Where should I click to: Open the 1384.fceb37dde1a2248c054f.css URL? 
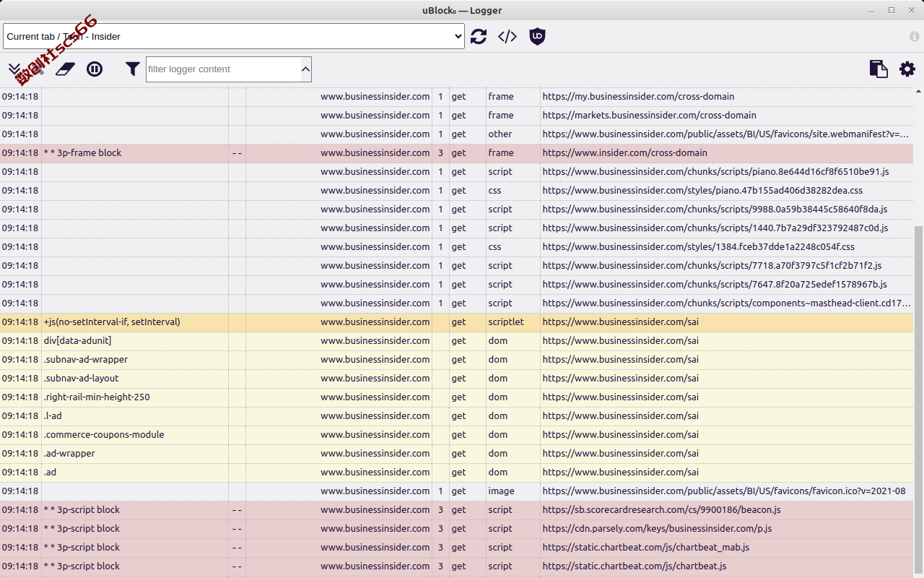(699, 247)
